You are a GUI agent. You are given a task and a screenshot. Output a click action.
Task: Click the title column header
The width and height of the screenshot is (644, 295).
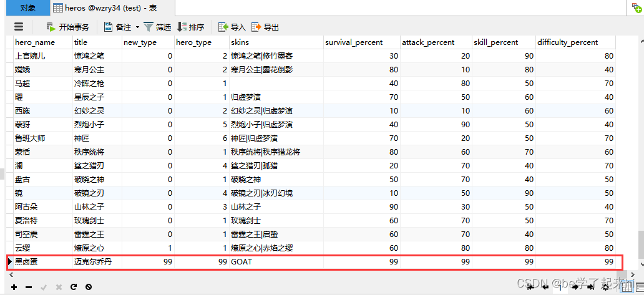click(x=97, y=42)
